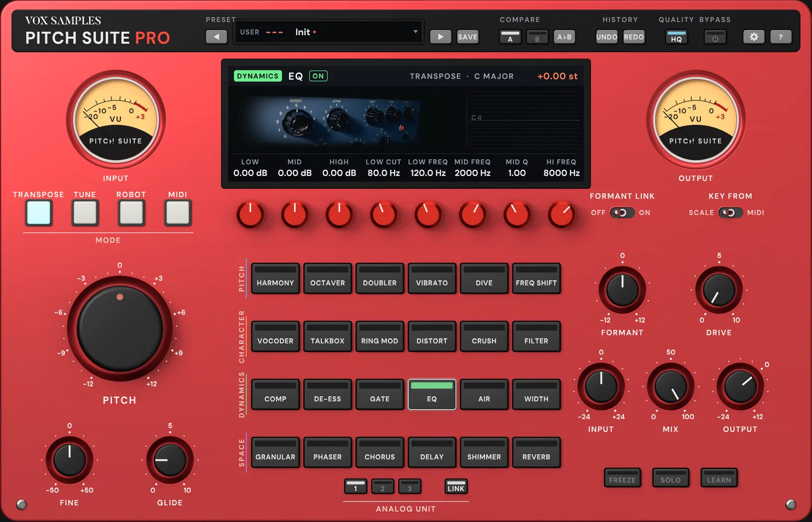Click the MIX knob
Viewport: 812px width, 522px height.
[670, 387]
